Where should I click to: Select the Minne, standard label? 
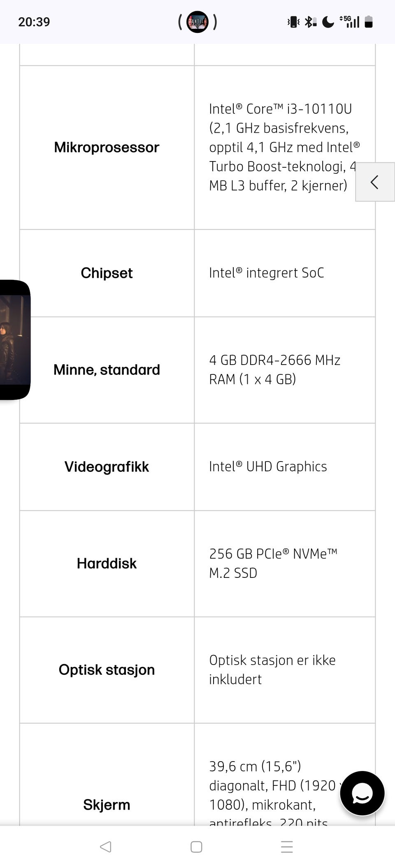107,369
